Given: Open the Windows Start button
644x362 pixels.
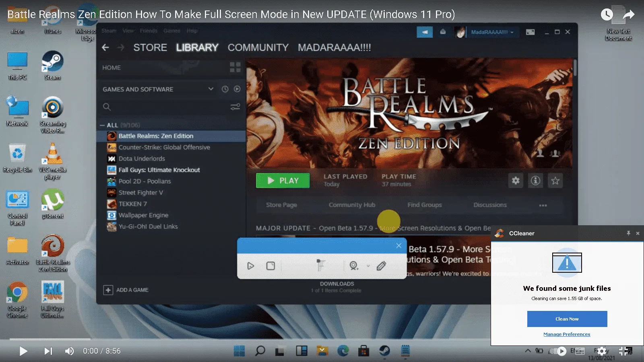Looking at the screenshot, I should (239, 351).
